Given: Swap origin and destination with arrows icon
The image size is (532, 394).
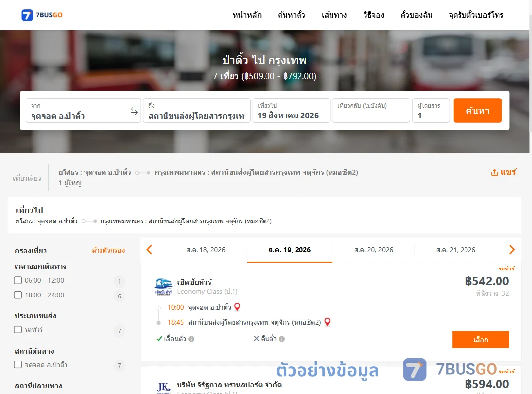Looking at the screenshot, I should (x=134, y=111).
